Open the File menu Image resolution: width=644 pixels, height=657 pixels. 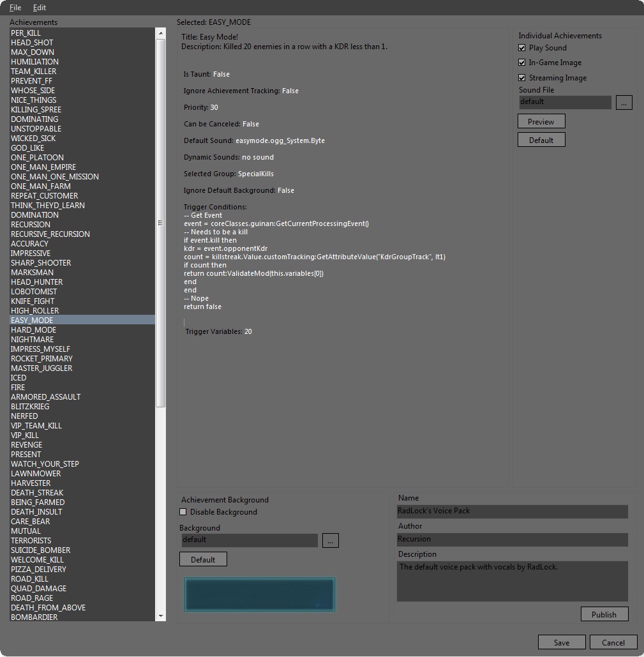click(x=15, y=7)
